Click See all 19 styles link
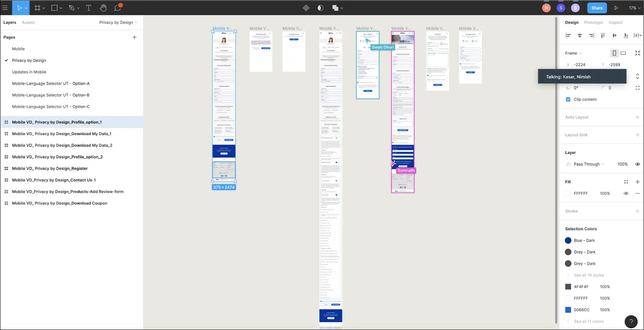Screen dimensions: 644x330 589,275
